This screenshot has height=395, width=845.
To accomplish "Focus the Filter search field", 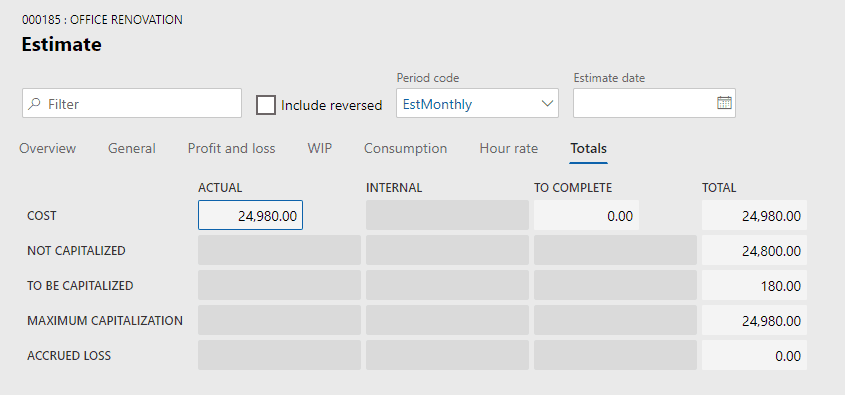I will tap(131, 103).
